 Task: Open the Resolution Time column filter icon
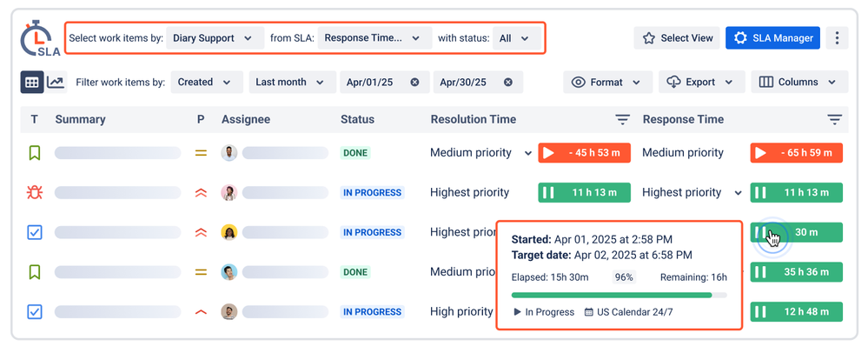(x=623, y=119)
